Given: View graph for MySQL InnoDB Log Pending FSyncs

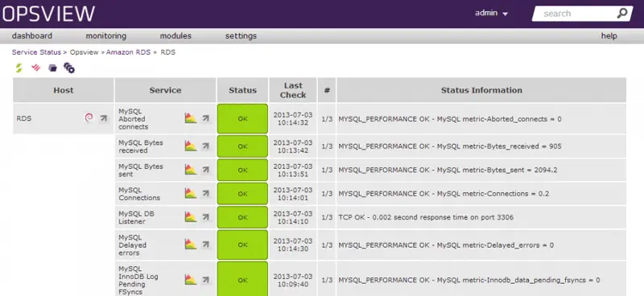Looking at the screenshot, I should click(x=191, y=280).
